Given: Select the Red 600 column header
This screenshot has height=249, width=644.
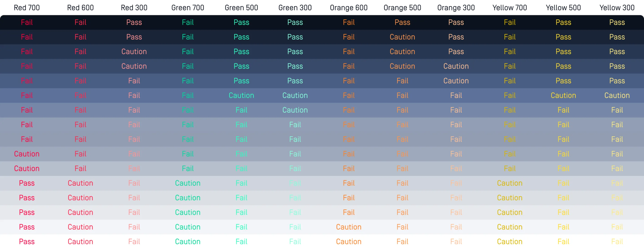Looking at the screenshot, I should click(x=80, y=8).
